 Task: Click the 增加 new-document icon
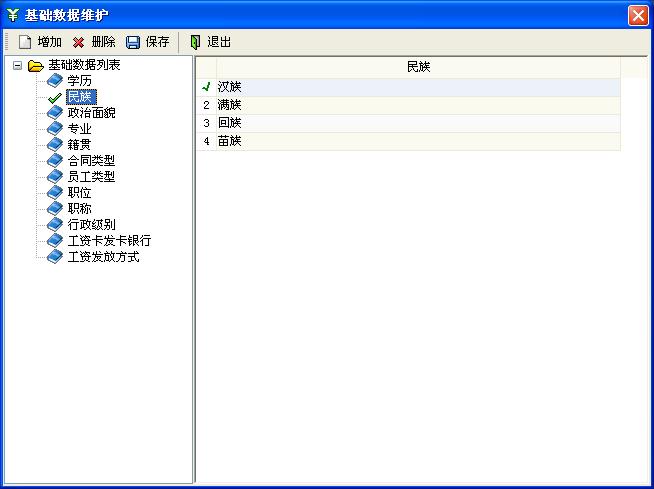(x=25, y=42)
